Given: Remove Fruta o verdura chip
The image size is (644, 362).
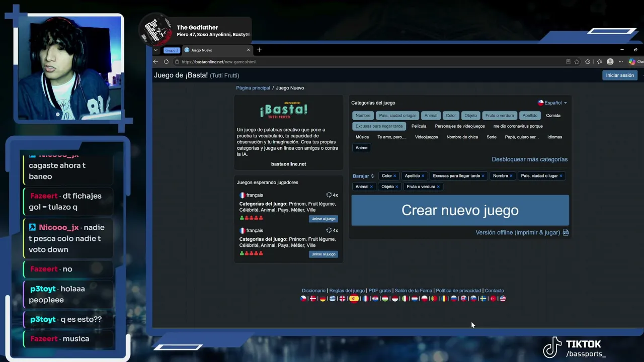Looking at the screenshot, I should click(438, 187).
